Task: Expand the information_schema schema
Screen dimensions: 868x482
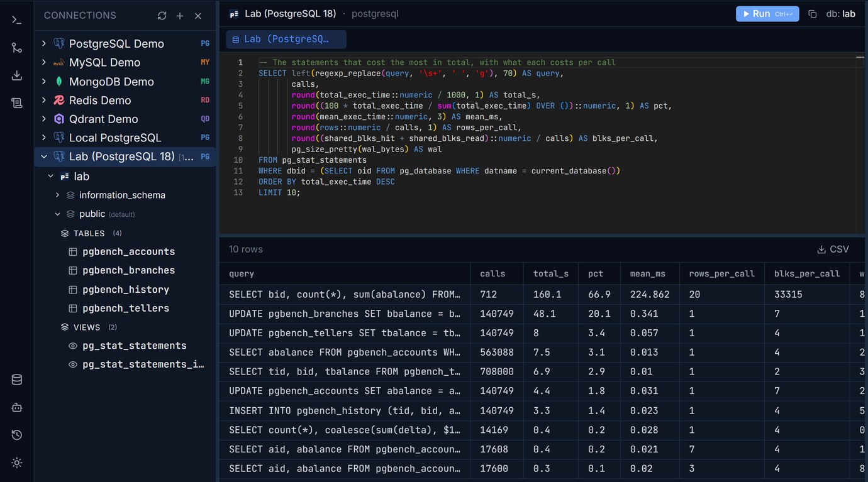Action: pos(57,195)
